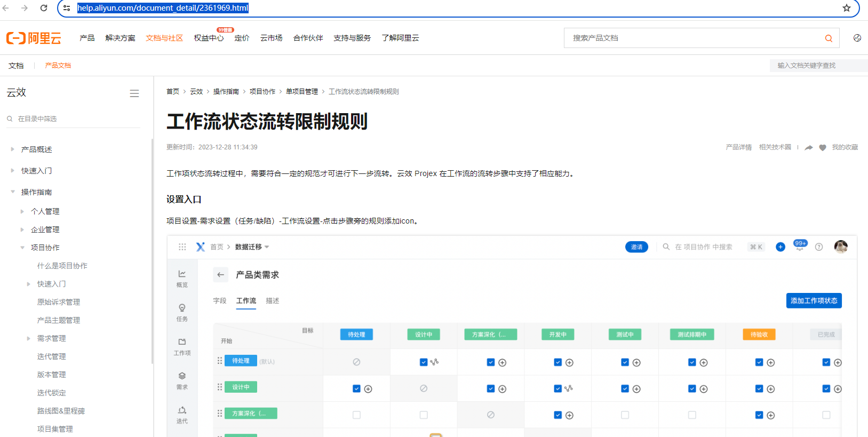The image size is (868, 437).
Task: Expand 快速入门 under 项目协作
Action: (28, 284)
